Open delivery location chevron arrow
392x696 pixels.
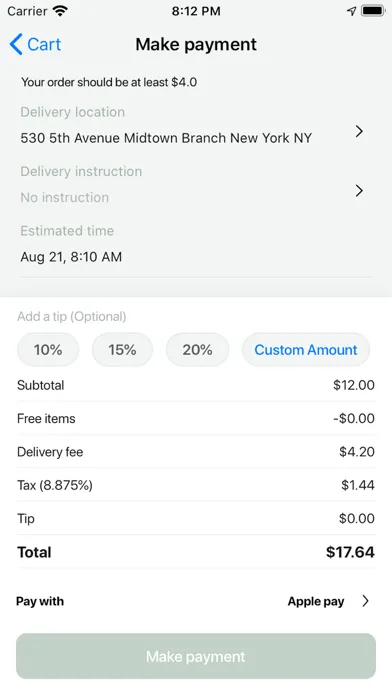pyautogui.click(x=359, y=131)
